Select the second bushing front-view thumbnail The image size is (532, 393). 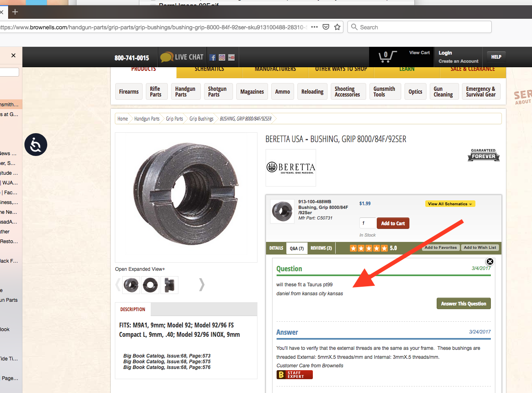click(150, 285)
